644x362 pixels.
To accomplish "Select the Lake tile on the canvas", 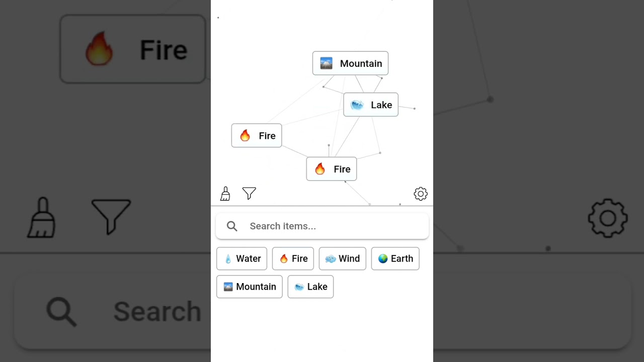I will [x=371, y=105].
